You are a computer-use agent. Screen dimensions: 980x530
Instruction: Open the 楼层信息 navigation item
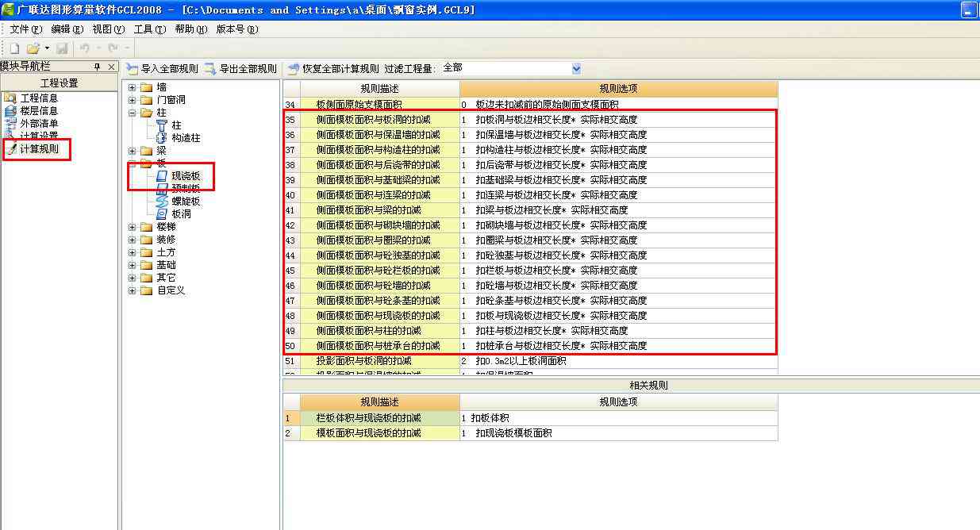(39, 111)
